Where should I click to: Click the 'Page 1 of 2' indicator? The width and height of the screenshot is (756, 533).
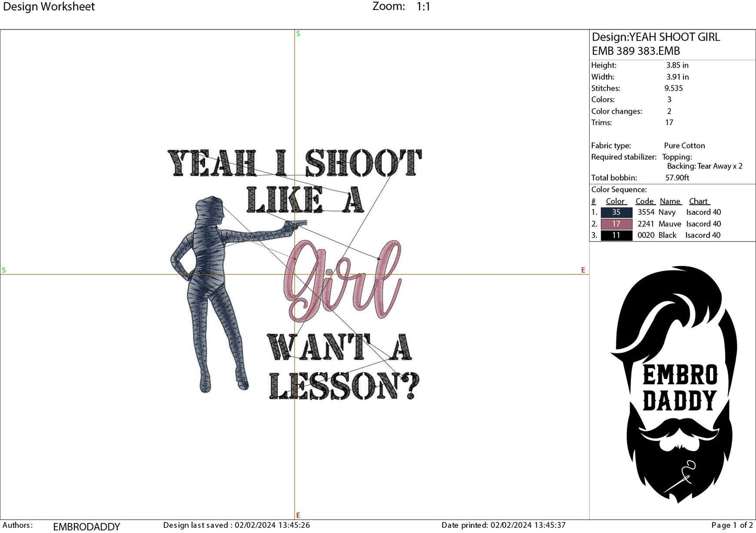732,525
